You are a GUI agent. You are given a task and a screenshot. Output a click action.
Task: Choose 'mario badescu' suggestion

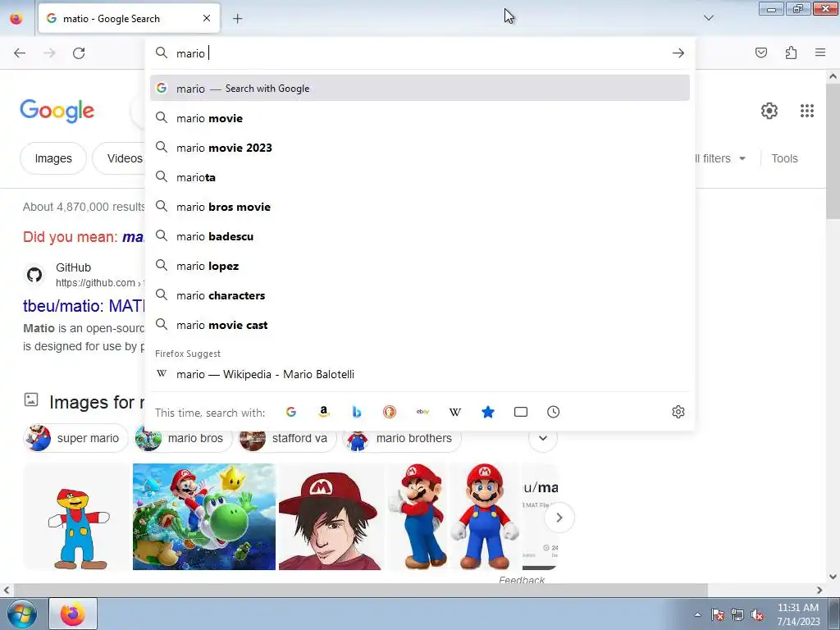[x=420, y=236]
